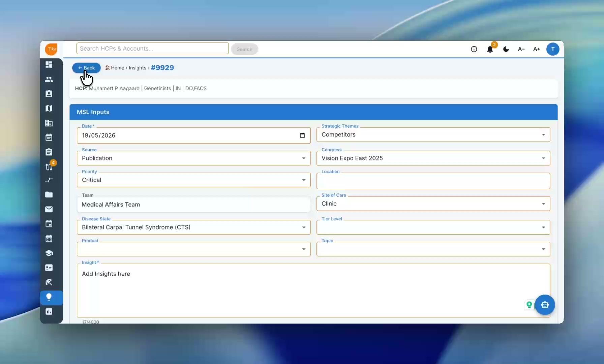This screenshot has height=364, width=604.
Task: Click the green lightbulb suggestion icon
Action: click(529, 305)
